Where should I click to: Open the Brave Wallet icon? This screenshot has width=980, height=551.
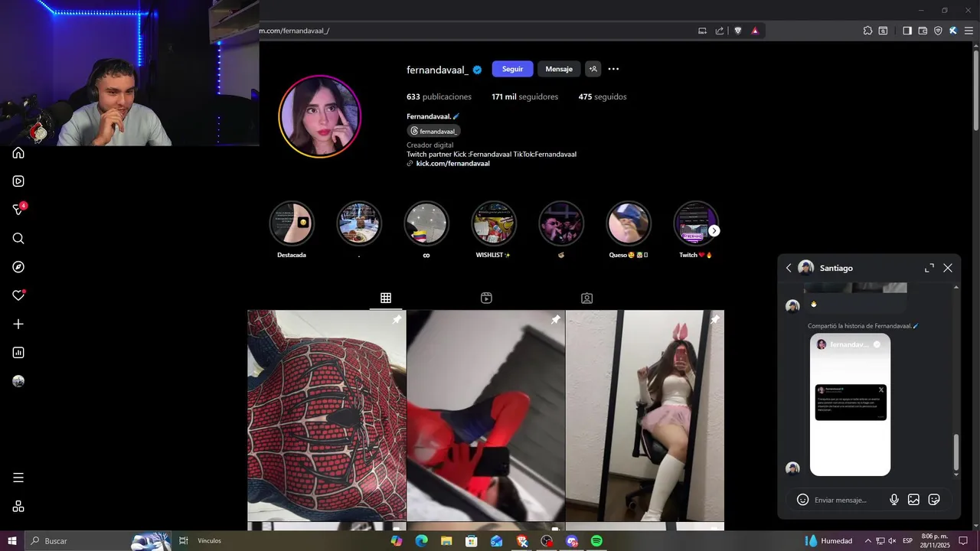(x=923, y=31)
